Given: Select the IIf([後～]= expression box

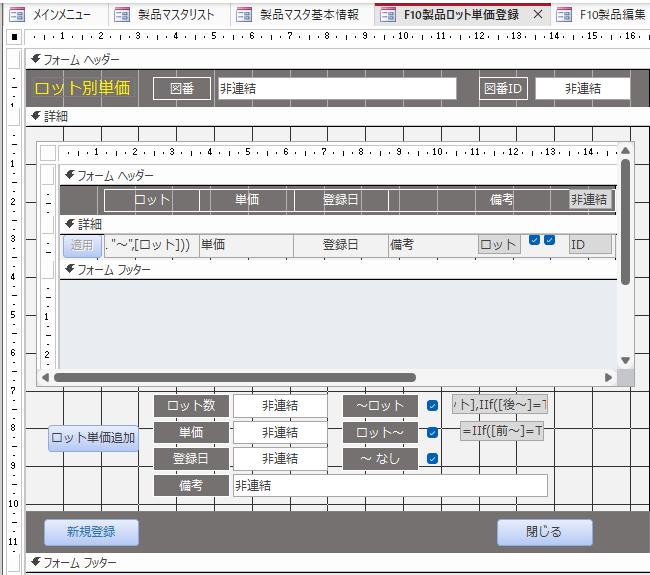Looking at the screenshot, I should 500,404.
